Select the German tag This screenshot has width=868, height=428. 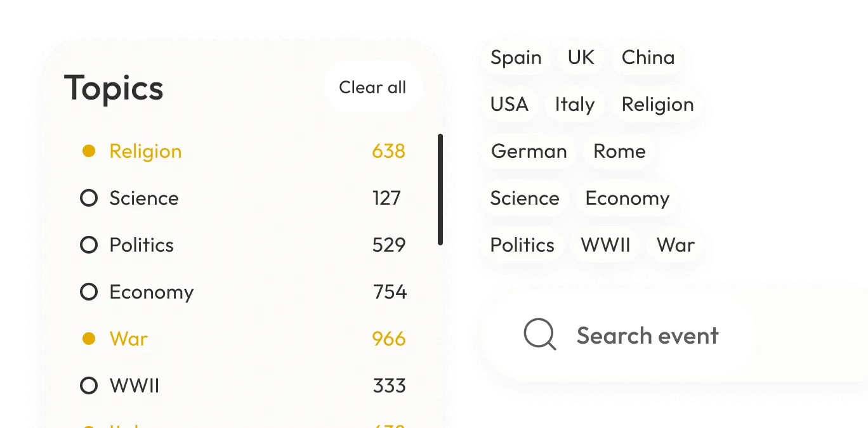[x=528, y=151]
